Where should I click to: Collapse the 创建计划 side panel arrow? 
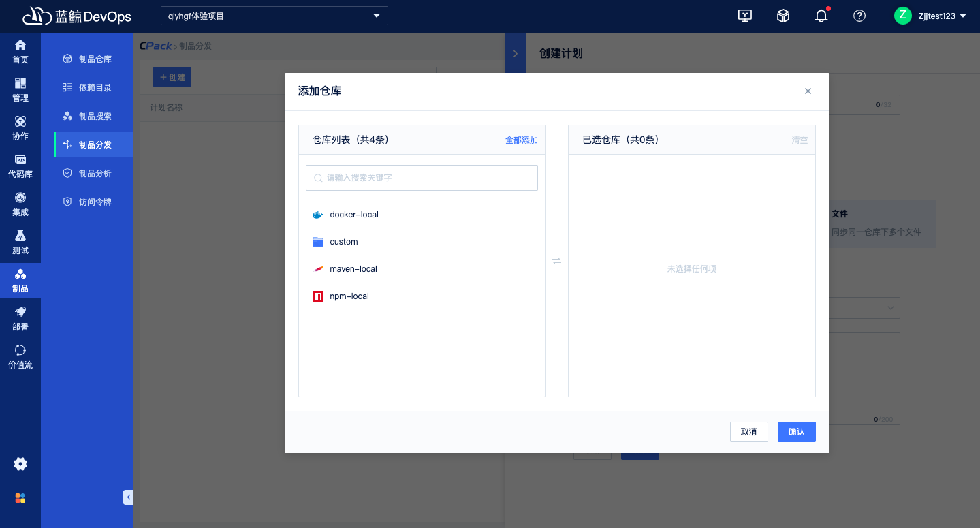pos(516,53)
